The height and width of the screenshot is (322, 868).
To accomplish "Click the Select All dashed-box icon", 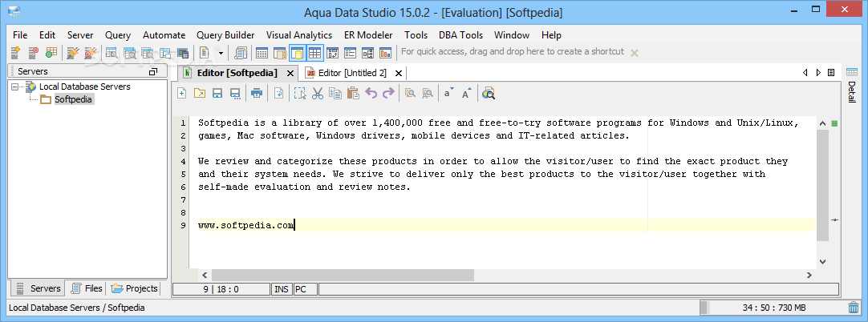I will point(300,94).
